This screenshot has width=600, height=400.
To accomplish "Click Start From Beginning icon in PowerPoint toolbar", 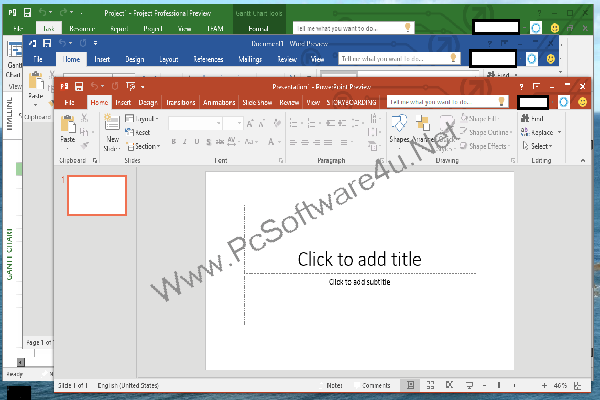I will [x=130, y=87].
